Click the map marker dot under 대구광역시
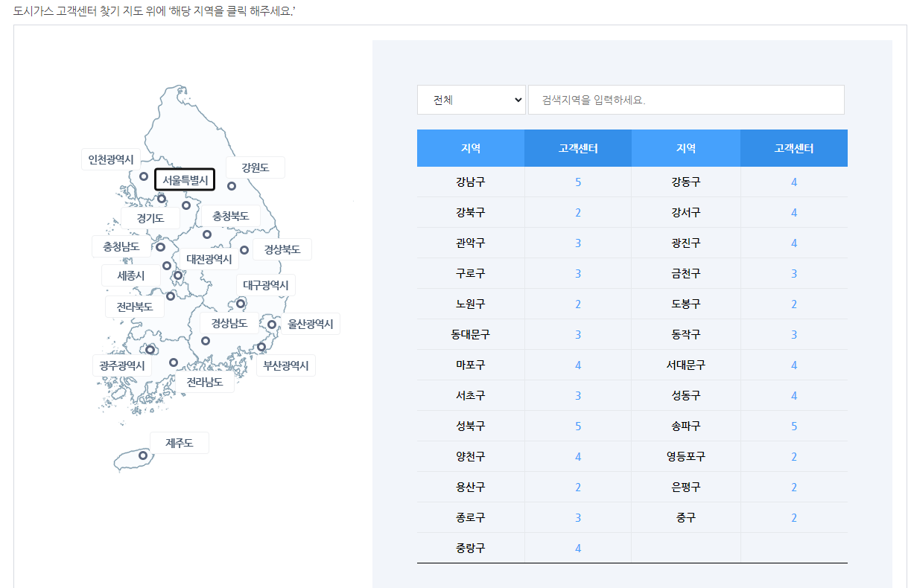The image size is (911, 588). [x=241, y=304]
